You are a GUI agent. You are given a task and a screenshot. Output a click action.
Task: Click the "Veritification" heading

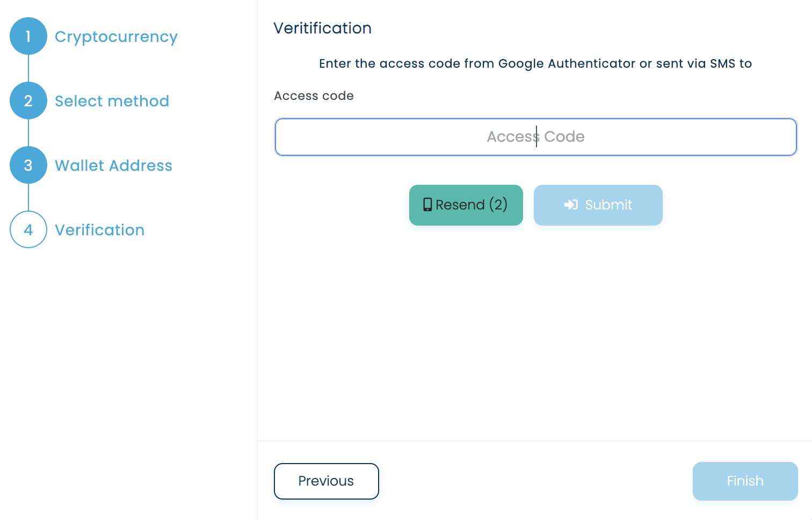pos(322,28)
